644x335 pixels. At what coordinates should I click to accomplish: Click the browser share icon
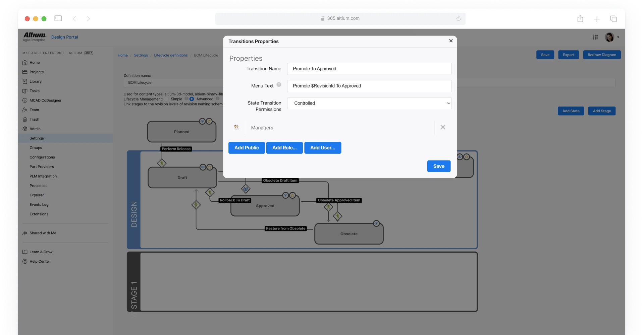[x=580, y=19]
